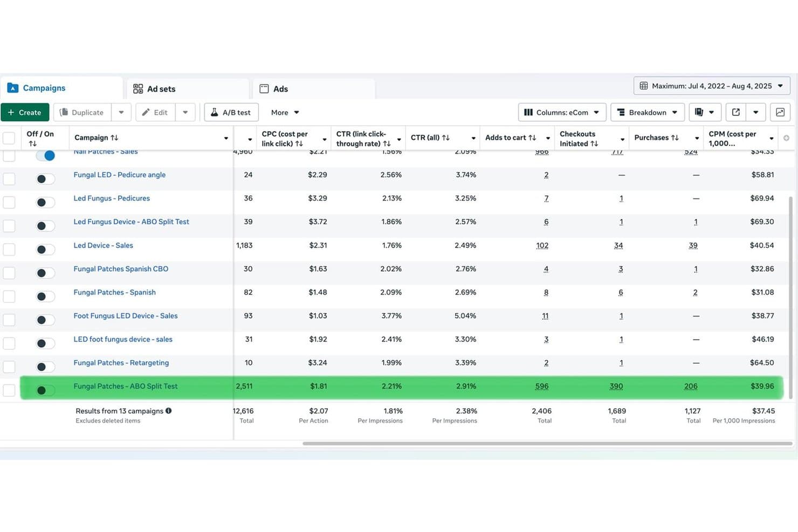This screenshot has width=798, height=532.
Task: Open the CPM column header menu arrow
Action: [x=772, y=139]
